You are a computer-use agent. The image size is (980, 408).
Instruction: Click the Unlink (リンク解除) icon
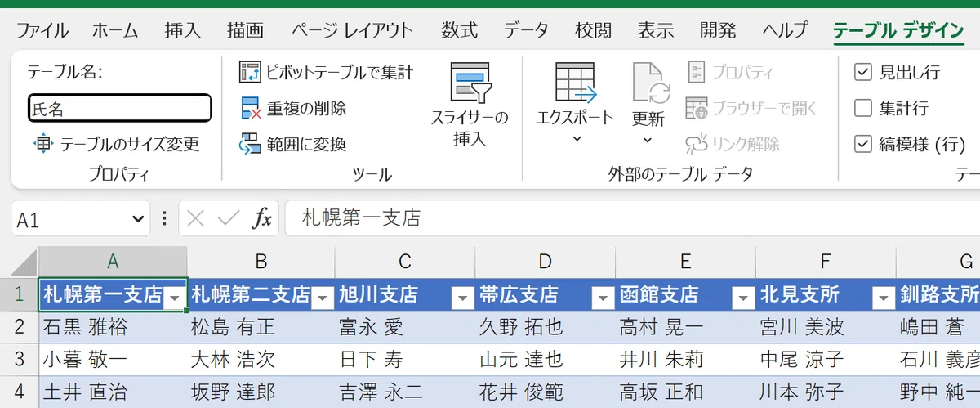(697, 144)
